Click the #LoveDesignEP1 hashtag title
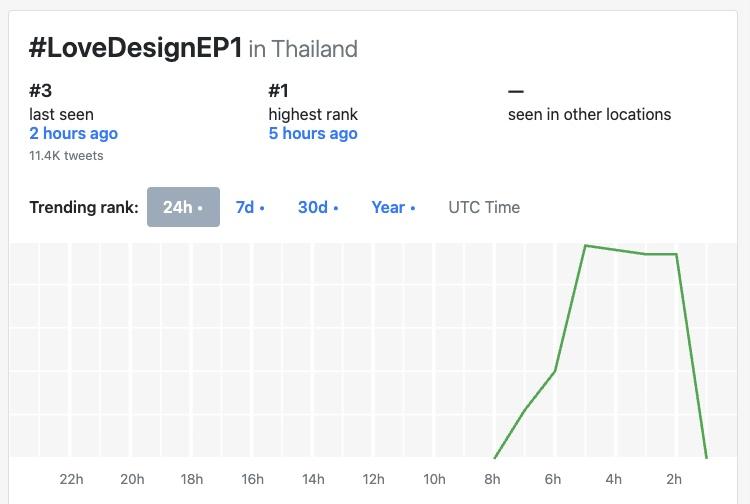This screenshot has width=750, height=504. (136, 48)
